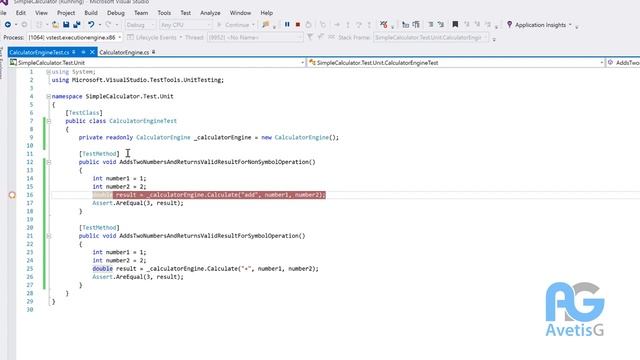The height and width of the screenshot is (360, 640).
Task: Collapse the using directives at line 1
Action: tap(49, 72)
